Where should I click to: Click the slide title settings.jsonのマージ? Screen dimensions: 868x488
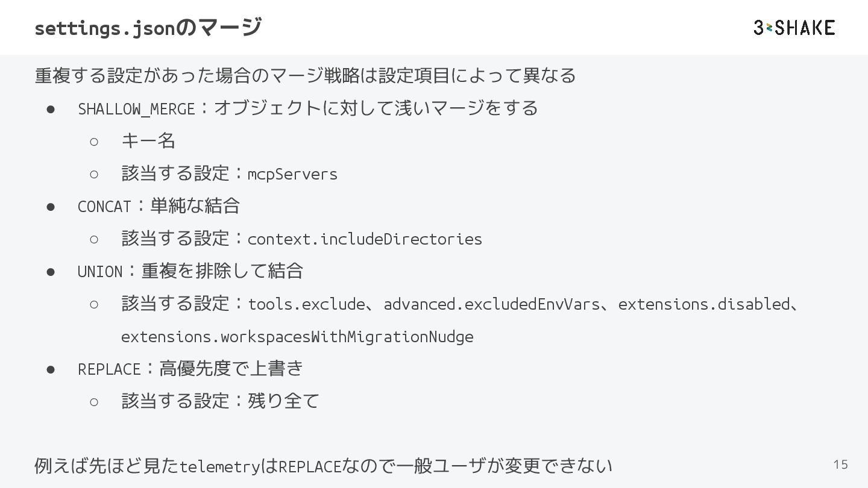148,28
